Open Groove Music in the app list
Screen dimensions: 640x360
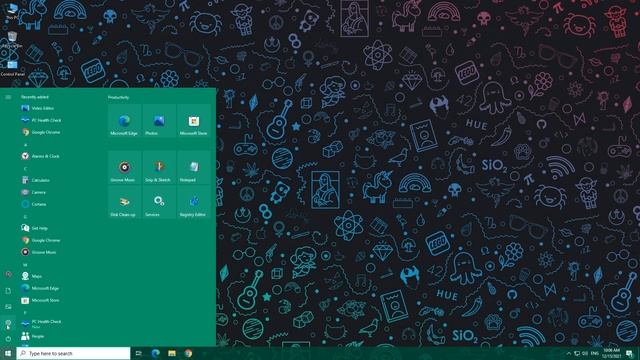pos(59,252)
